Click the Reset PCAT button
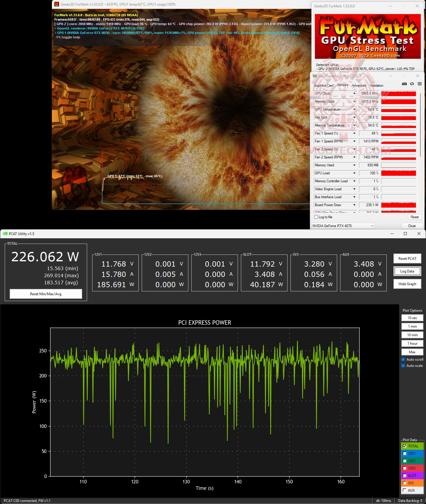The width and height of the screenshot is (426, 504). point(407,259)
